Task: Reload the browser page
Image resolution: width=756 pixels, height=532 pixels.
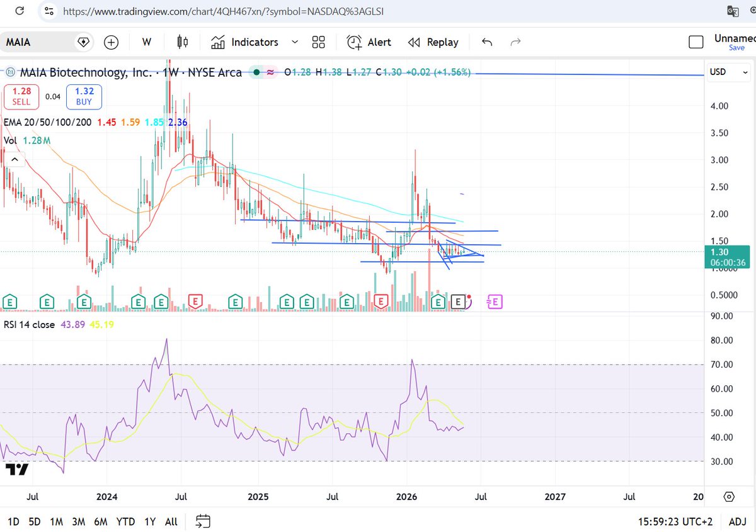Action: 20,11
